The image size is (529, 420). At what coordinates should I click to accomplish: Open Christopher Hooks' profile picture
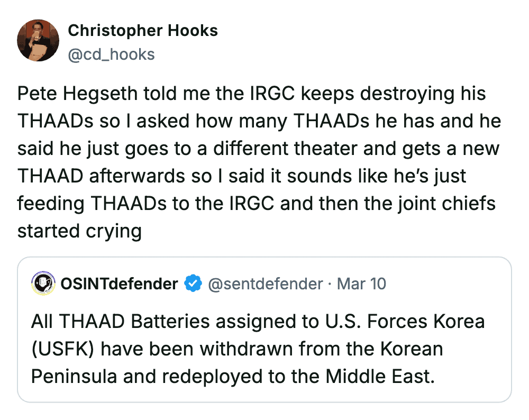click(38, 40)
